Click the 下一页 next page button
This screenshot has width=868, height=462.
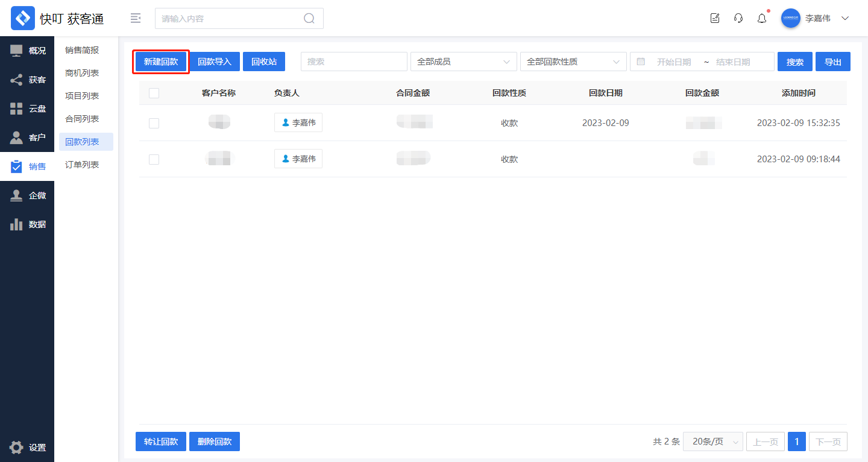tap(828, 441)
